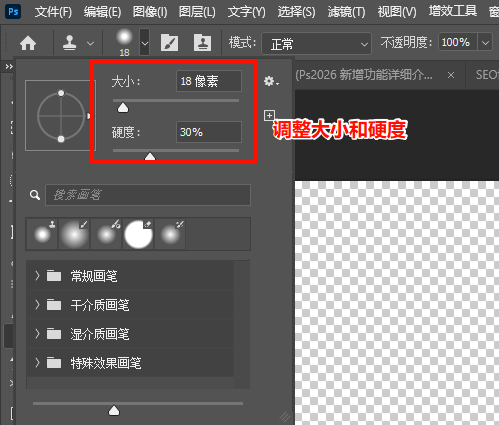The height and width of the screenshot is (425, 499).
Task: Select the 常规画笔 folder icon
Action: click(x=54, y=276)
